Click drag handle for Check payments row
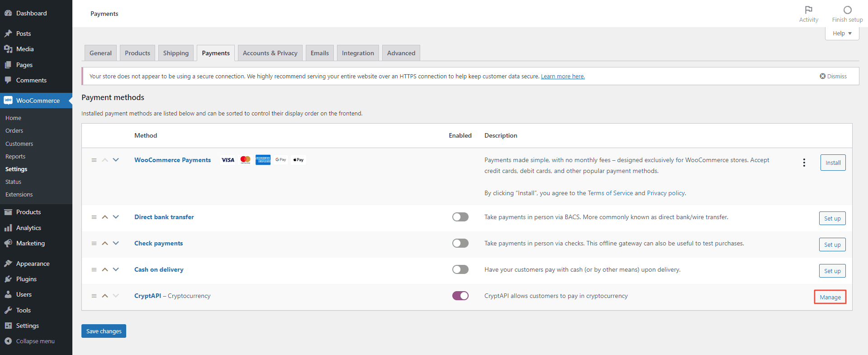The width and height of the screenshot is (868, 355). [94, 243]
